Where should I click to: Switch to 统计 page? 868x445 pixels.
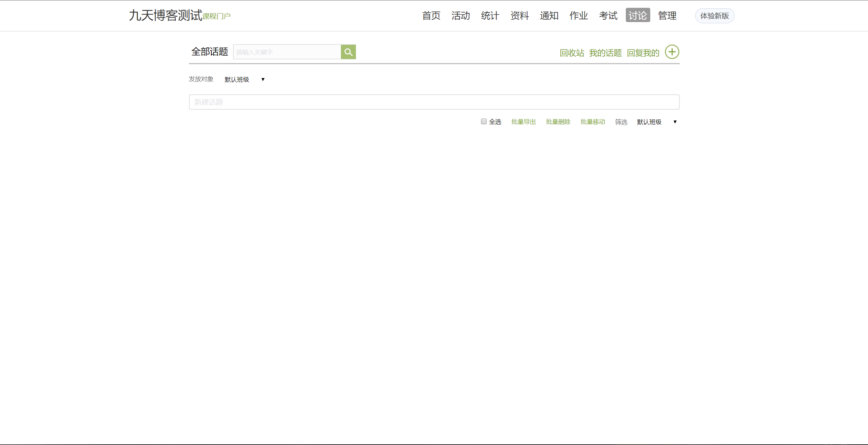point(490,15)
